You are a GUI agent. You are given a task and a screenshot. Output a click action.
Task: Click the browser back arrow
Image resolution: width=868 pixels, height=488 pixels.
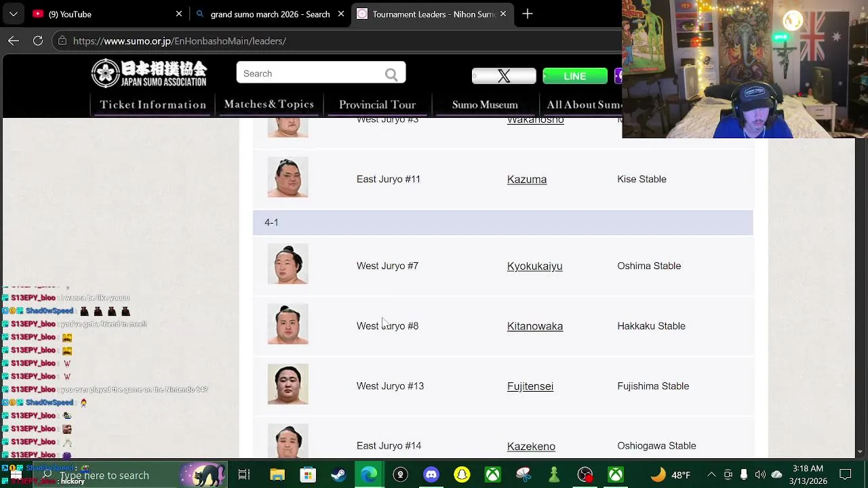coord(14,41)
